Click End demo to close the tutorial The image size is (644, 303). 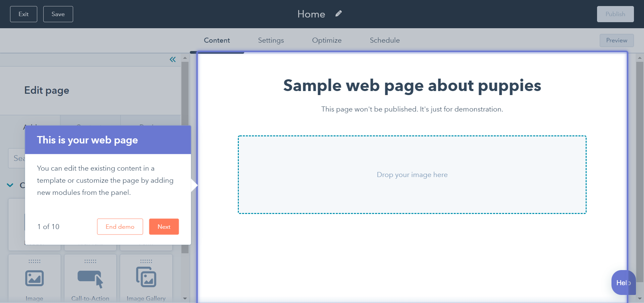click(x=120, y=226)
